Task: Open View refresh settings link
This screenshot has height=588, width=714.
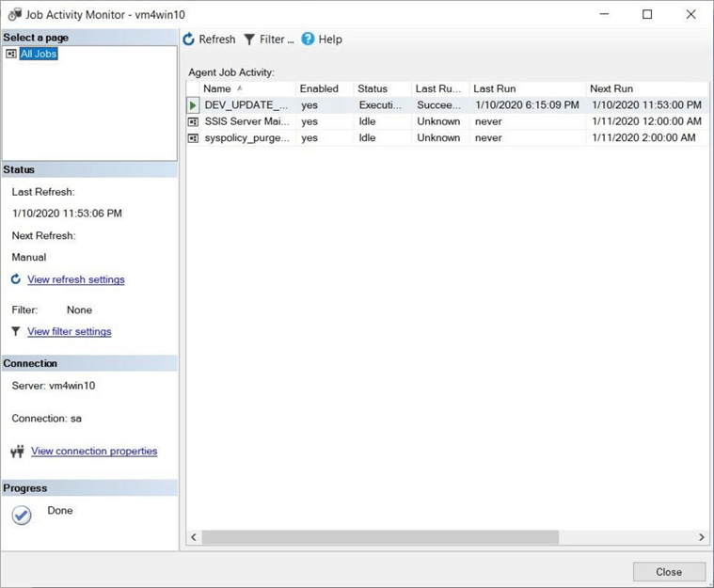Action: (x=75, y=279)
